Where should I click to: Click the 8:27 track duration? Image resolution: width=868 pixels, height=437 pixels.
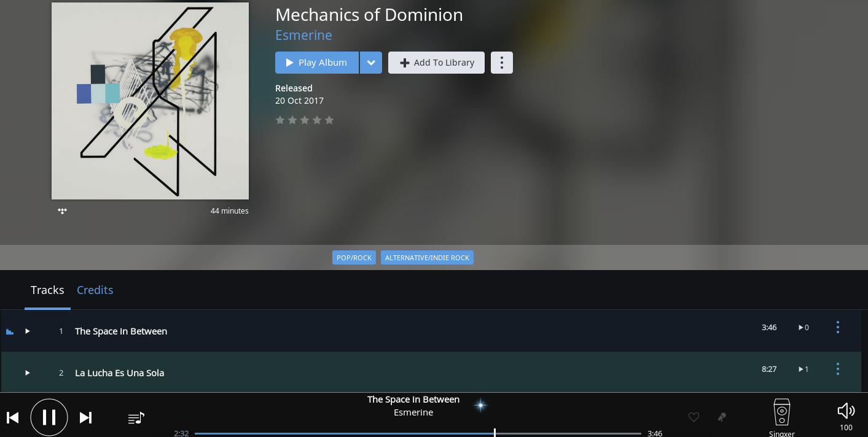click(x=769, y=369)
